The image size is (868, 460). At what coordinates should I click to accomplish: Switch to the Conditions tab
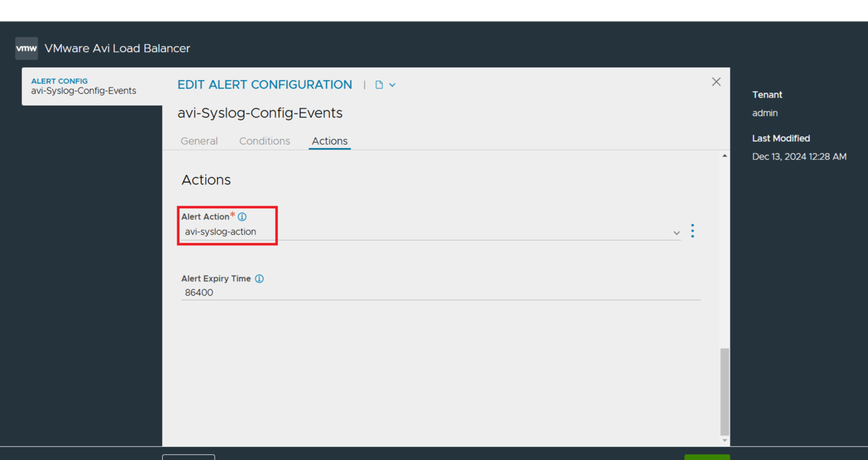pos(265,141)
